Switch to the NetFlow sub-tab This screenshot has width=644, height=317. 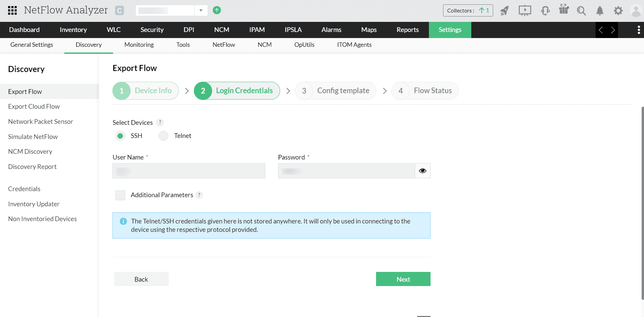click(224, 45)
